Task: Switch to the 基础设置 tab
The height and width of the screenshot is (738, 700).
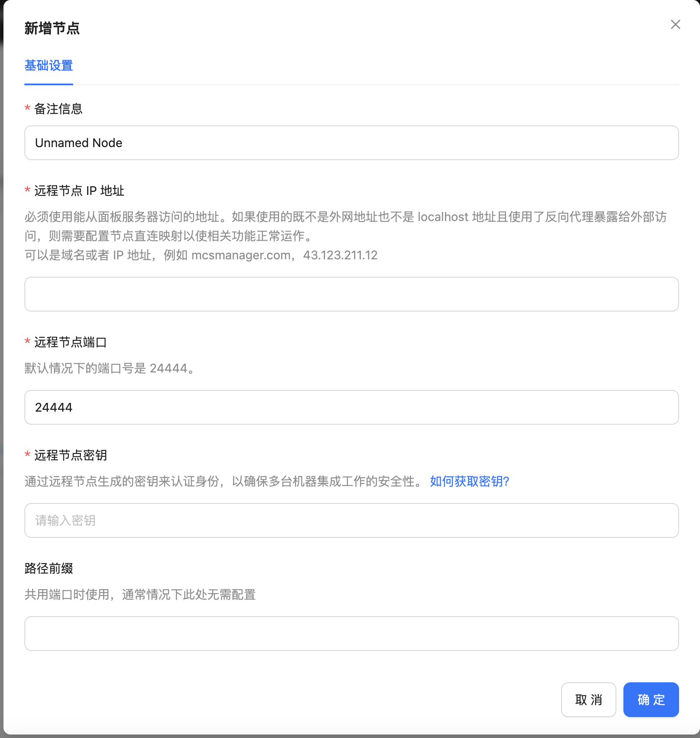Action: [x=49, y=66]
